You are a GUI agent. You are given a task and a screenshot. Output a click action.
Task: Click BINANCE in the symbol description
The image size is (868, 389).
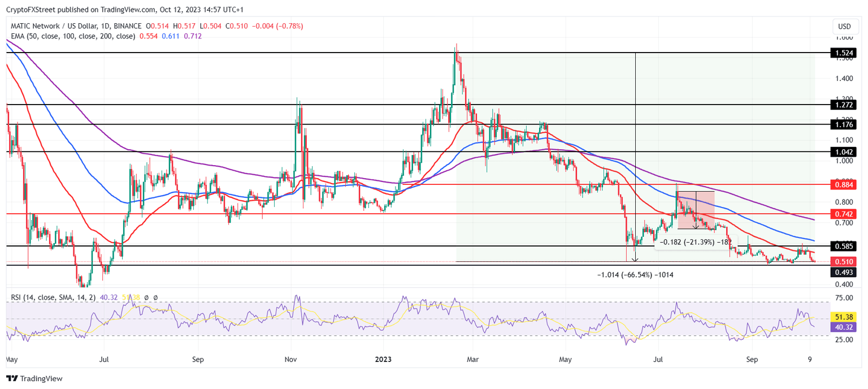click(128, 25)
